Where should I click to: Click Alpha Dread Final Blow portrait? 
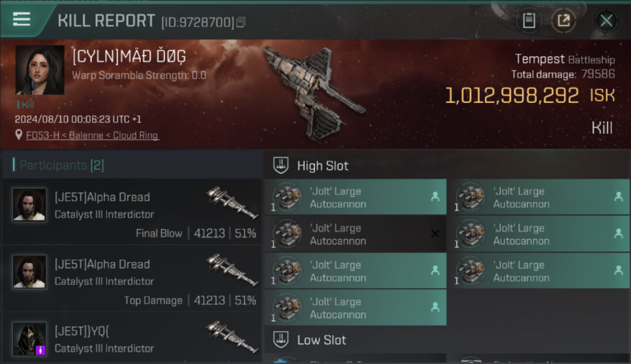30,205
